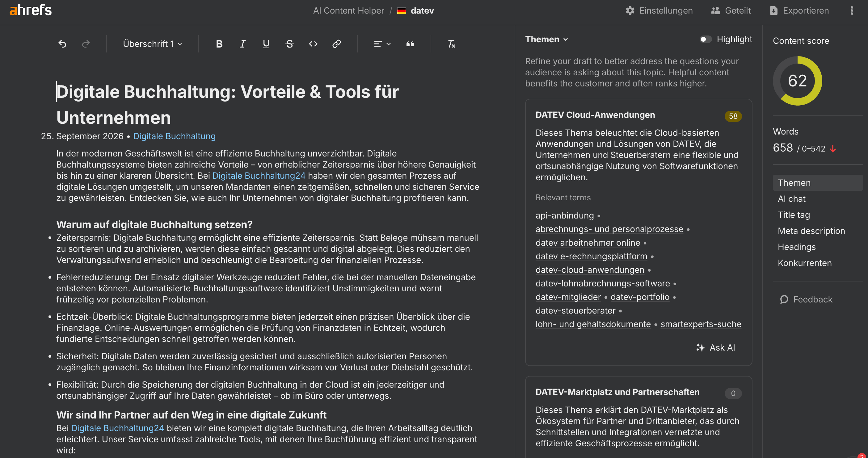Toggle bold formatting
The width and height of the screenshot is (868, 458).
pyautogui.click(x=219, y=44)
